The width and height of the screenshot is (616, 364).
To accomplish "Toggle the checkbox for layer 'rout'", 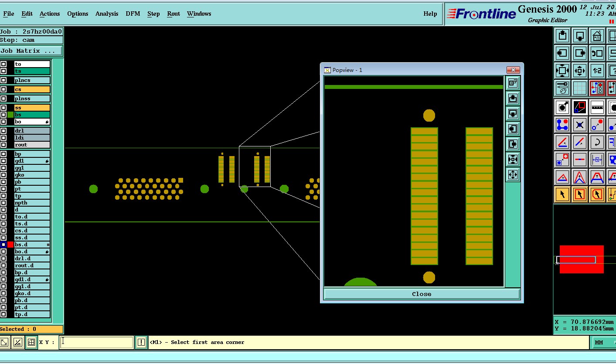I will click(x=3, y=145).
